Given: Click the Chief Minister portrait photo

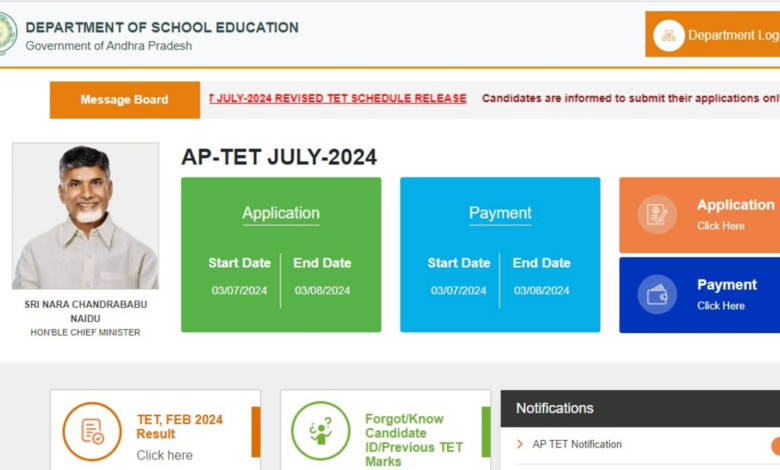Looking at the screenshot, I should pos(86,216).
